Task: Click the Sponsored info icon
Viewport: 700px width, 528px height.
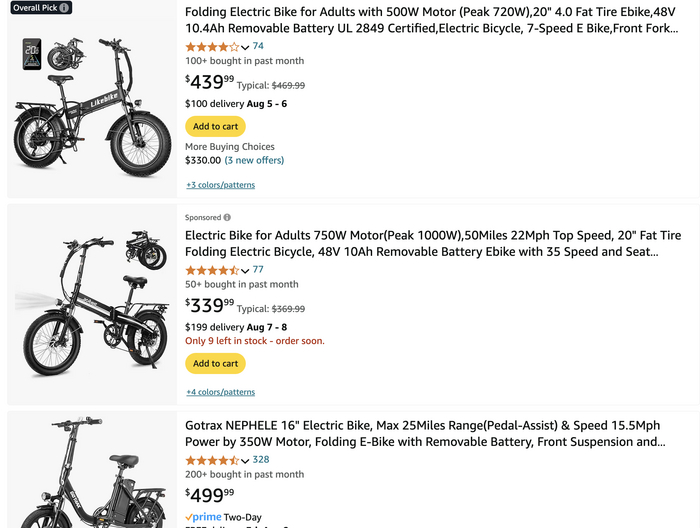Action: 227,217
